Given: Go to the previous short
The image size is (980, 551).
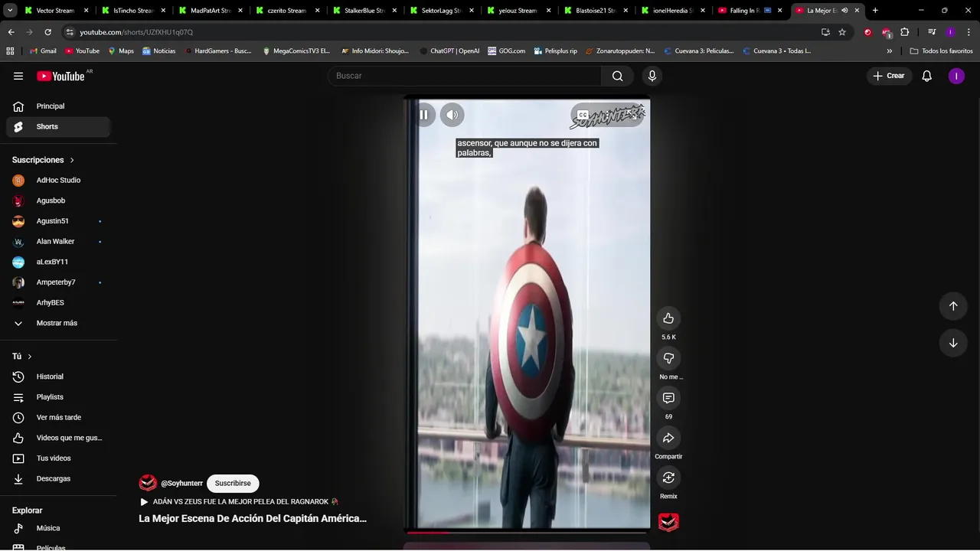Looking at the screenshot, I should tap(953, 306).
